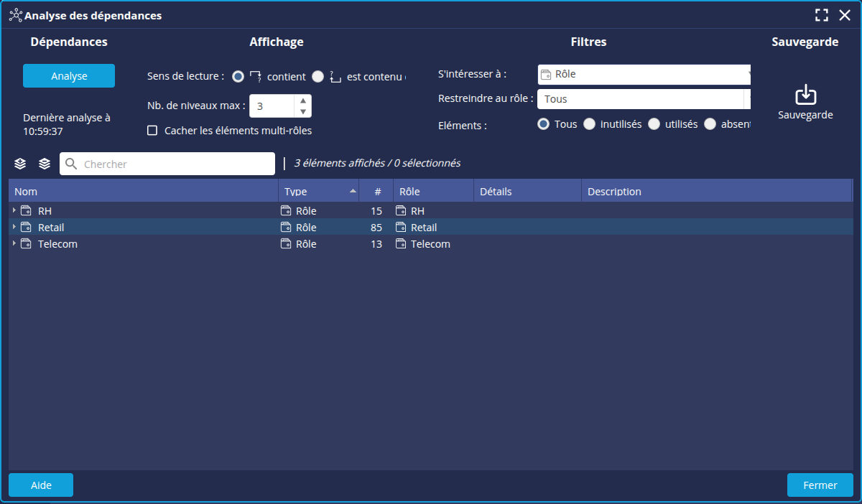Select the 'inutilisés' elements filter

pyautogui.click(x=589, y=124)
